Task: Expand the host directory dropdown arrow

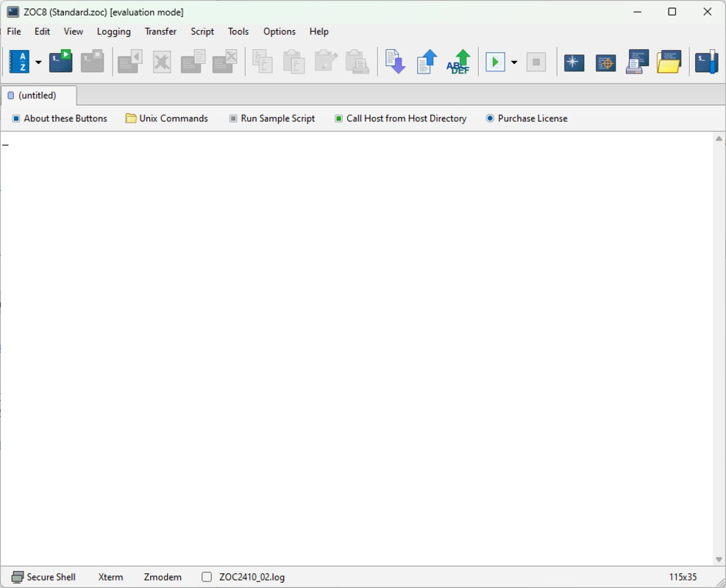Action: pos(38,62)
